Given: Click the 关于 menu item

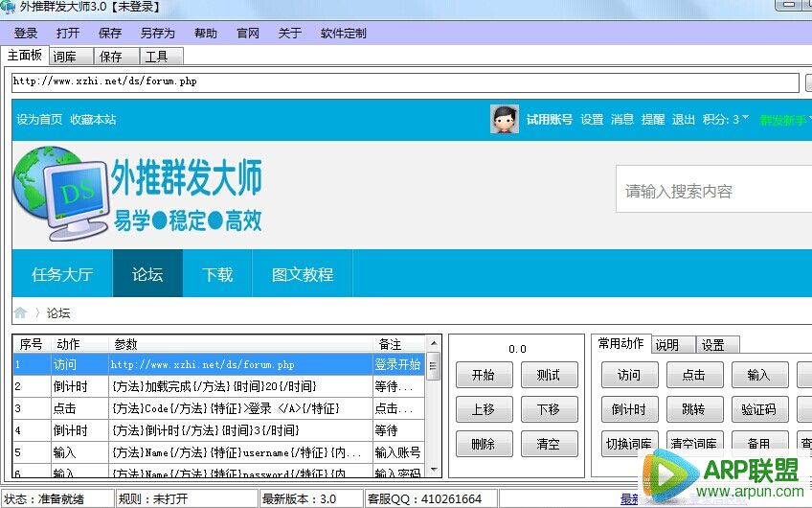Looking at the screenshot, I should [289, 34].
